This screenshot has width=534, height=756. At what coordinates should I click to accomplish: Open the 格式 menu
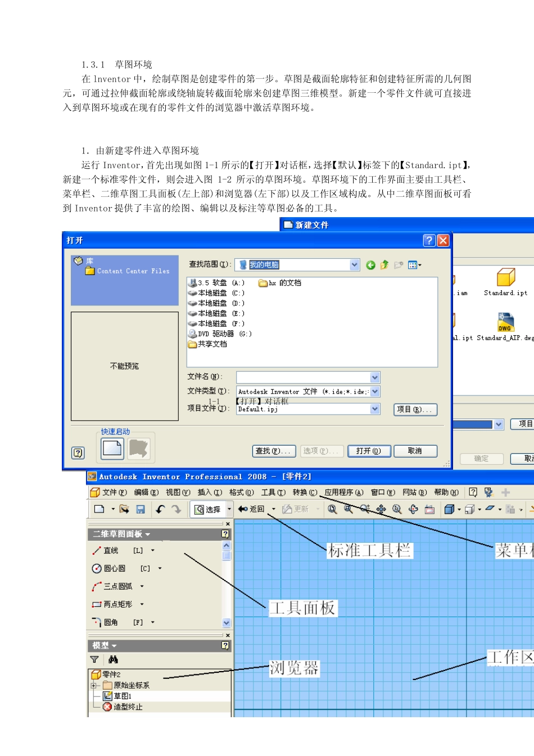pyautogui.click(x=242, y=492)
